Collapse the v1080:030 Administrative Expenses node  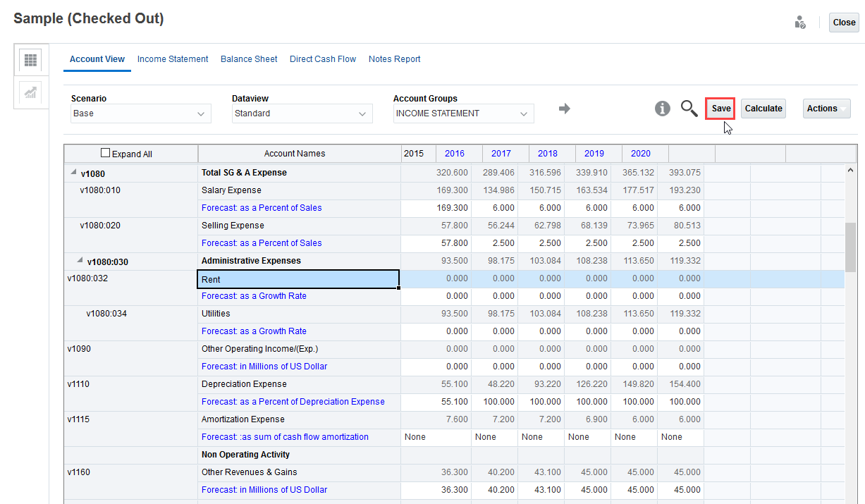[x=80, y=261]
